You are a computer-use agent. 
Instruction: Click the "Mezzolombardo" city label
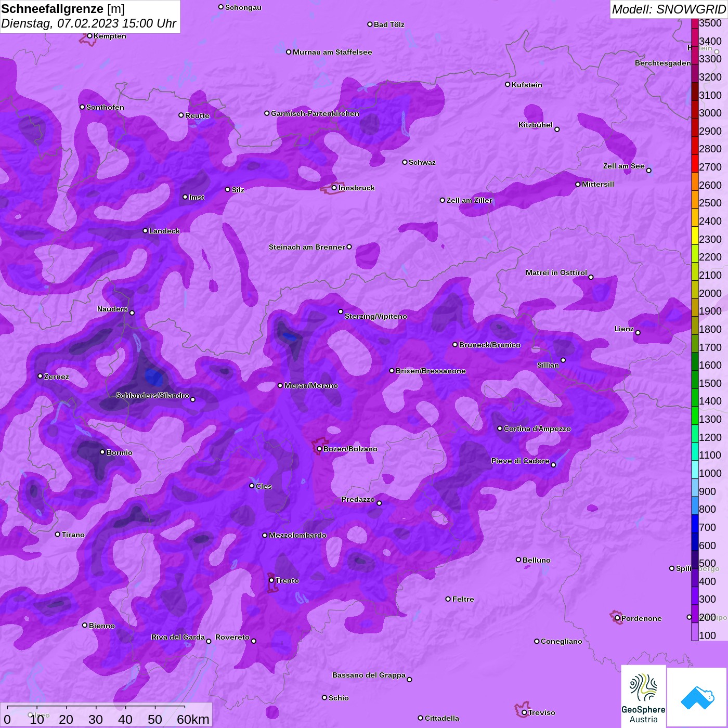tap(297, 535)
